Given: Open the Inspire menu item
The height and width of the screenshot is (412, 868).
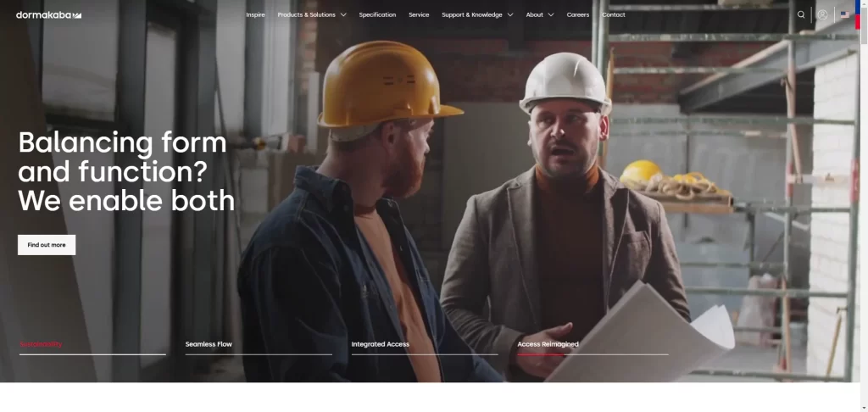Looking at the screenshot, I should pyautogui.click(x=255, y=15).
